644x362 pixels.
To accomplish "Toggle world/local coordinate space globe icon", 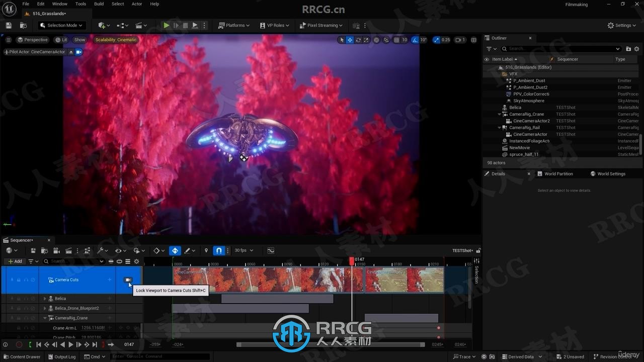I will (376, 40).
